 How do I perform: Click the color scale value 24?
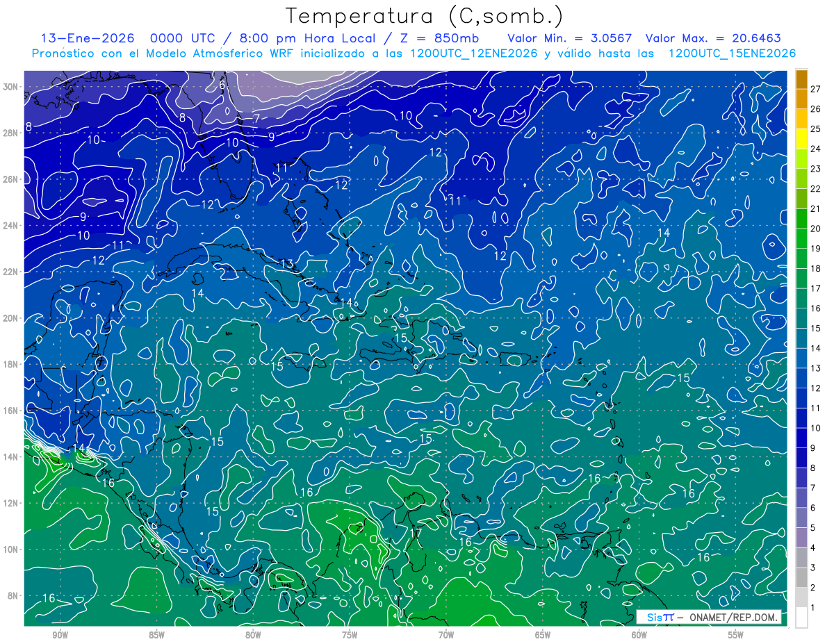point(817,149)
